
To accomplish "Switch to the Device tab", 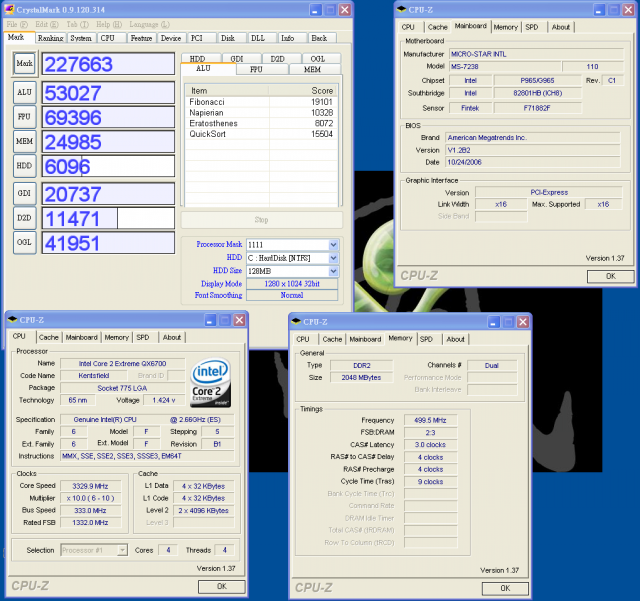I will click(x=171, y=38).
